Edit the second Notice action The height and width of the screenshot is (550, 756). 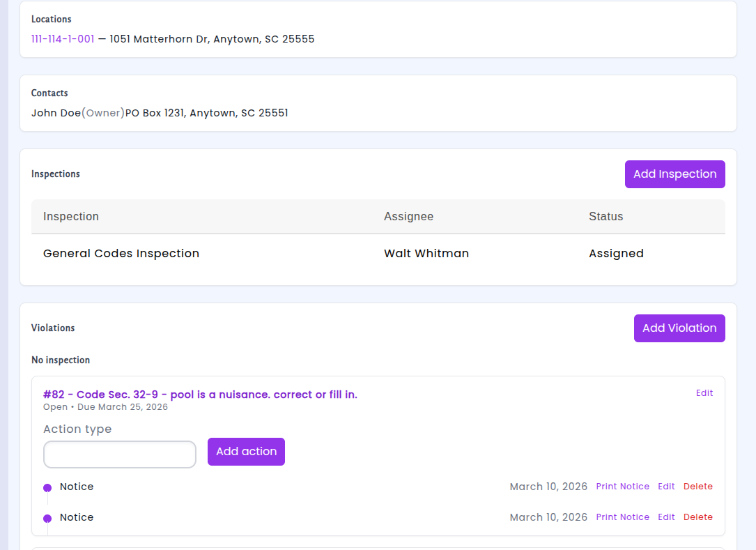[x=666, y=517]
